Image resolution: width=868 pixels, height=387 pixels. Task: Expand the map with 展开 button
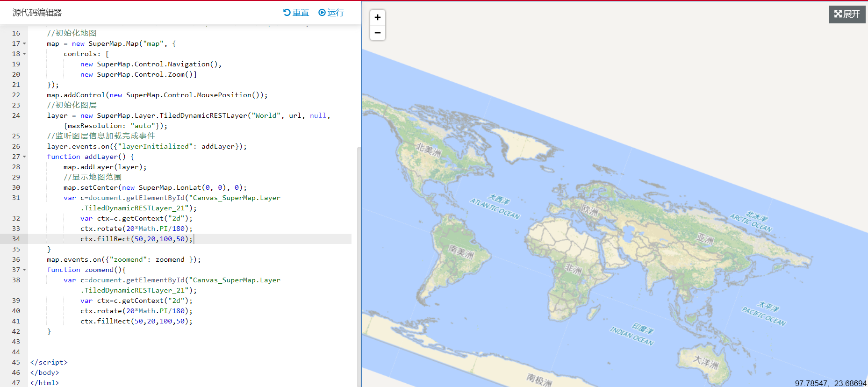pos(847,14)
